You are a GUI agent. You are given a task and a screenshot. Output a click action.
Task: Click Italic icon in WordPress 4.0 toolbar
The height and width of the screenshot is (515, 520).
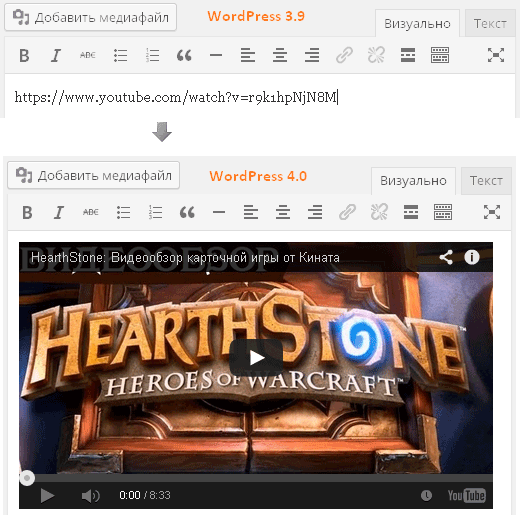pyautogui.click(x=59, y=212)
